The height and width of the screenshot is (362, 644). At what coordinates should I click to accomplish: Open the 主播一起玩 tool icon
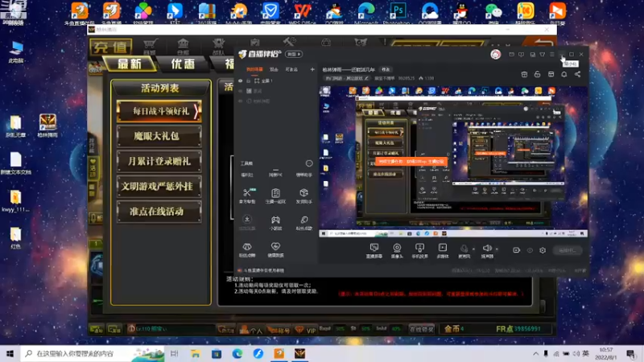pos(275,195)
